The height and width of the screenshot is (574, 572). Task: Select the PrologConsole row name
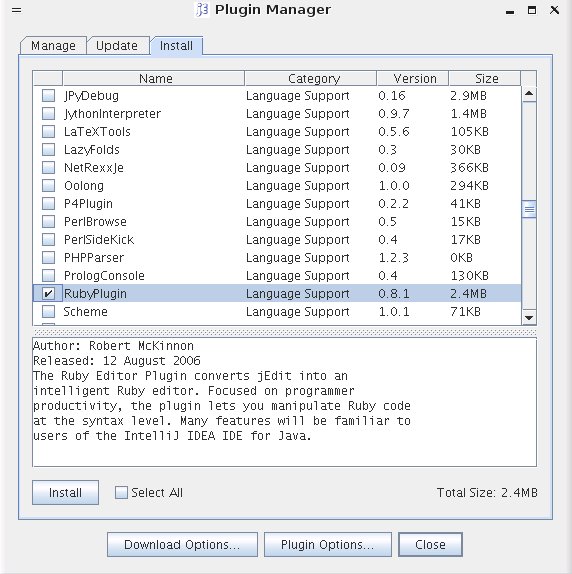pyautogui.click(x=104, y=275)
